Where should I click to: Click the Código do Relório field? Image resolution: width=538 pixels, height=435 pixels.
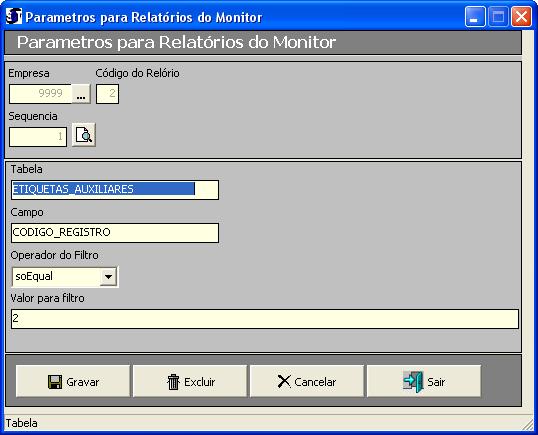click(x=107, y=94)
